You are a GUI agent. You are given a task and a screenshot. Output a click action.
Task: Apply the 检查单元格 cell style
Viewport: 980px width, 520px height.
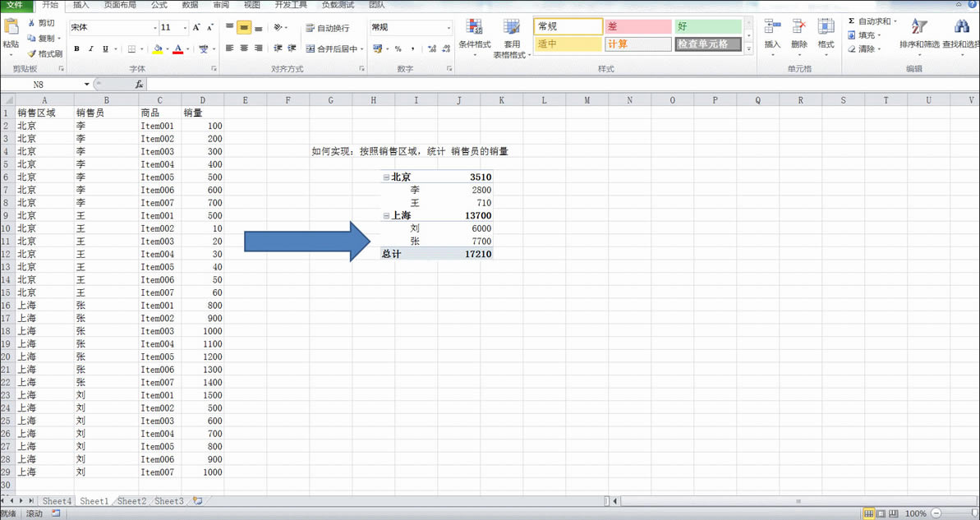click(x=708, y=44)
